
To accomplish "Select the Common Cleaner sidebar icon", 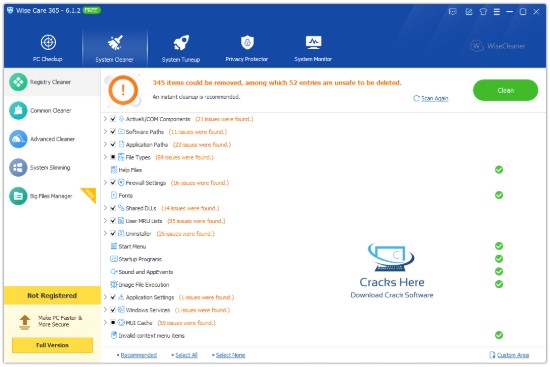I will coord(18,111).
